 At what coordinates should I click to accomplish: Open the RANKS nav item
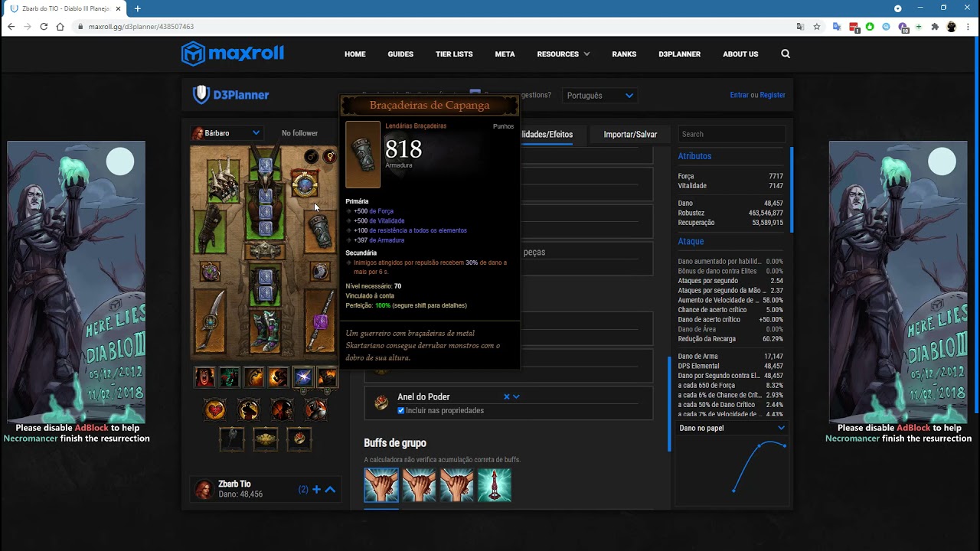pos(624,54)
